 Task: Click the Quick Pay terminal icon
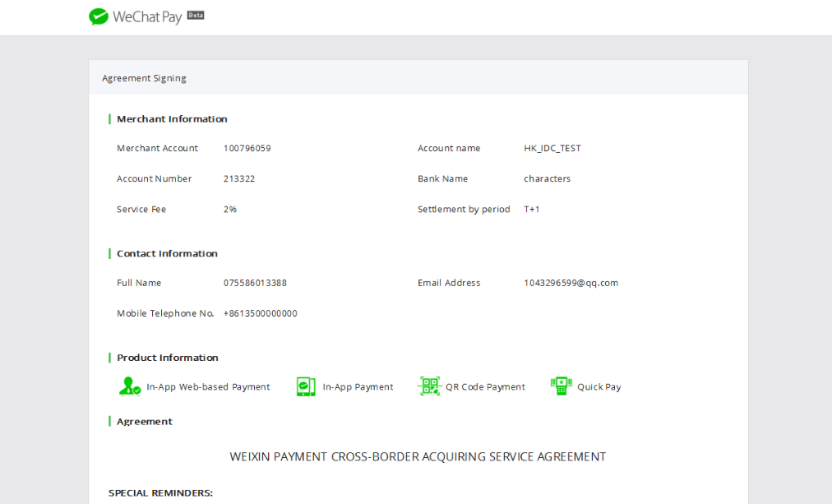[562, 386]
